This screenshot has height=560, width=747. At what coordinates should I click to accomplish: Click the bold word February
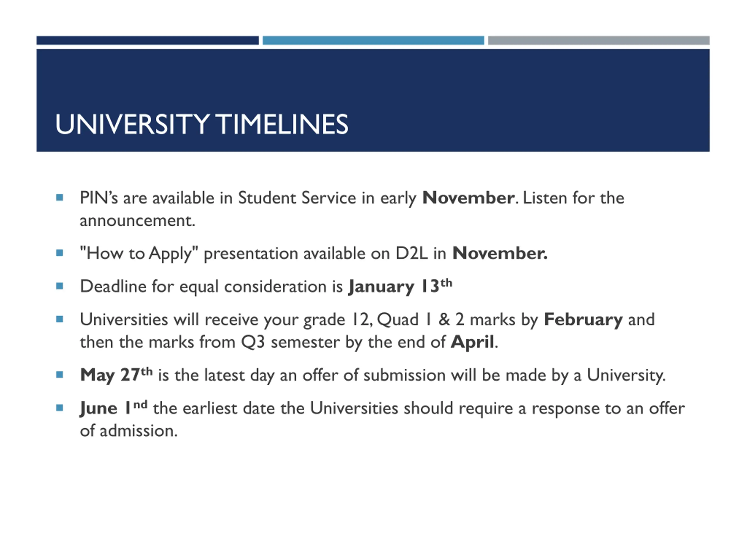click(583, 319)
